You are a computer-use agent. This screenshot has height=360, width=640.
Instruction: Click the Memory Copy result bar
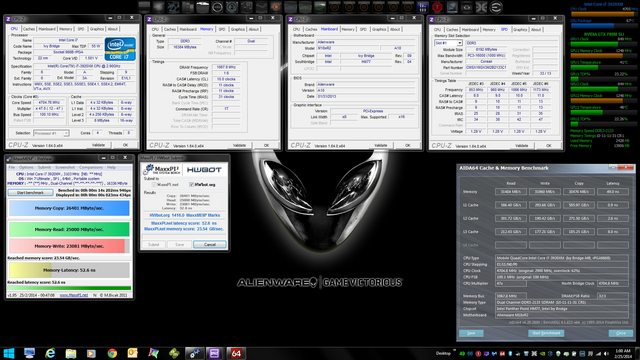pyautogui.click(x=69, y=208)
